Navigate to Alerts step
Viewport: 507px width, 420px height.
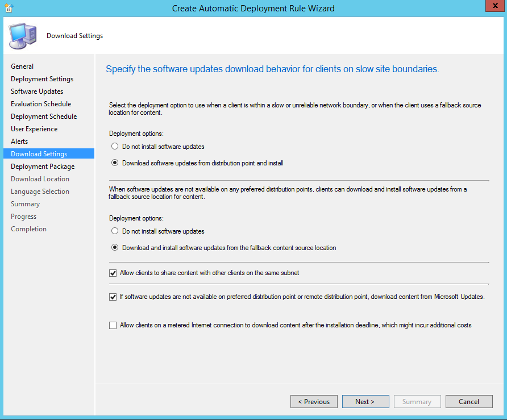click(19, 142)
